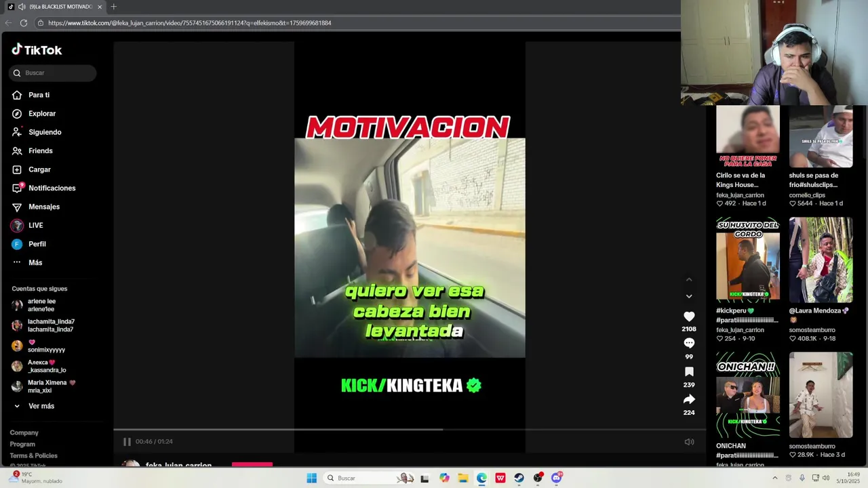The height and width of the screenshot is (488, 868).
Task: Open cornelio_clips author name
Action: [807, 195]
